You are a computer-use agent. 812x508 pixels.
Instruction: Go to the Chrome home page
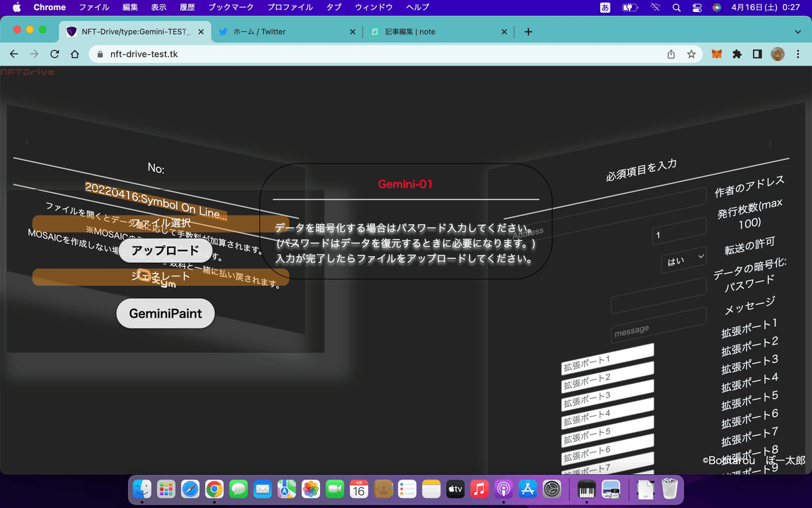pyautogui.click(x=75, y=54)
